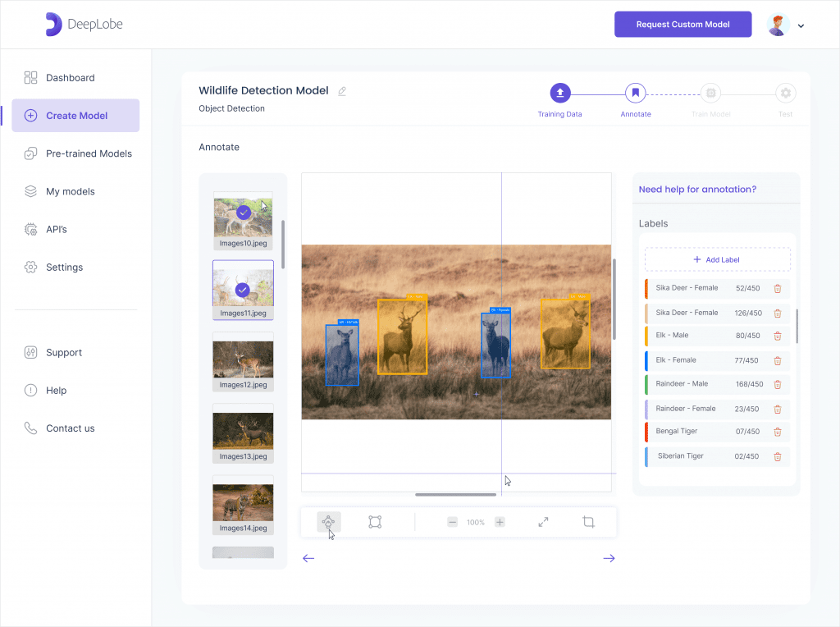Click the red Bengal Tiger color bar
The height and width of the screenshot is (627, 840).
pyautogui.click(x=646, y=432)
